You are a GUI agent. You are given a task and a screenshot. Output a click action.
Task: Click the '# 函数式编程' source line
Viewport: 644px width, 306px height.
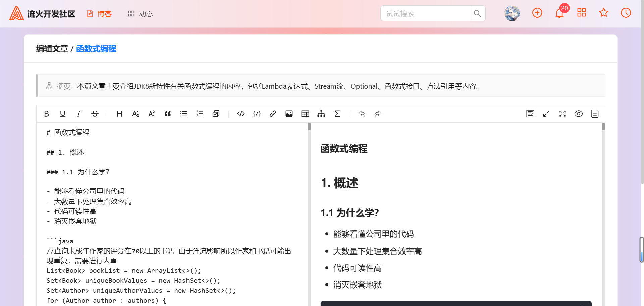pos(68,132)
